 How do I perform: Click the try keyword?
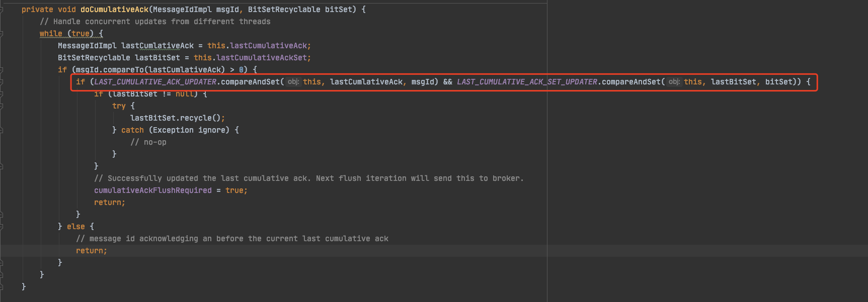click(119, 106)
